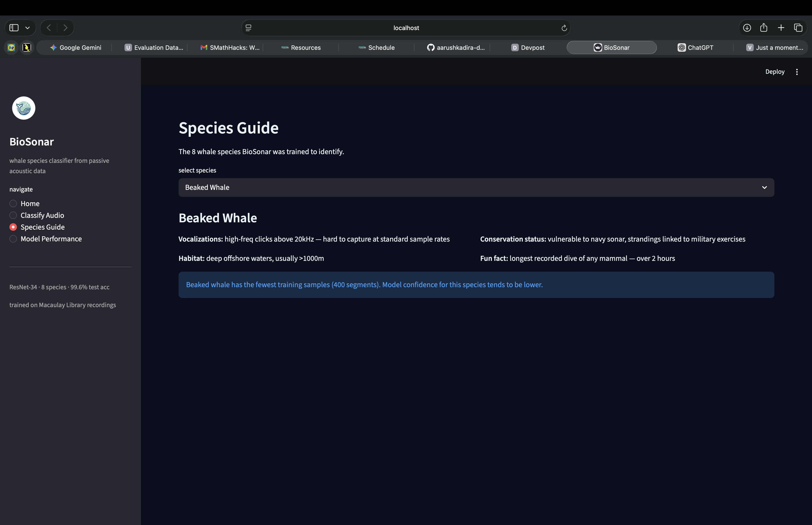Open the Google Gemini tab
The image size is (812, 525).
tap(75, 47)
